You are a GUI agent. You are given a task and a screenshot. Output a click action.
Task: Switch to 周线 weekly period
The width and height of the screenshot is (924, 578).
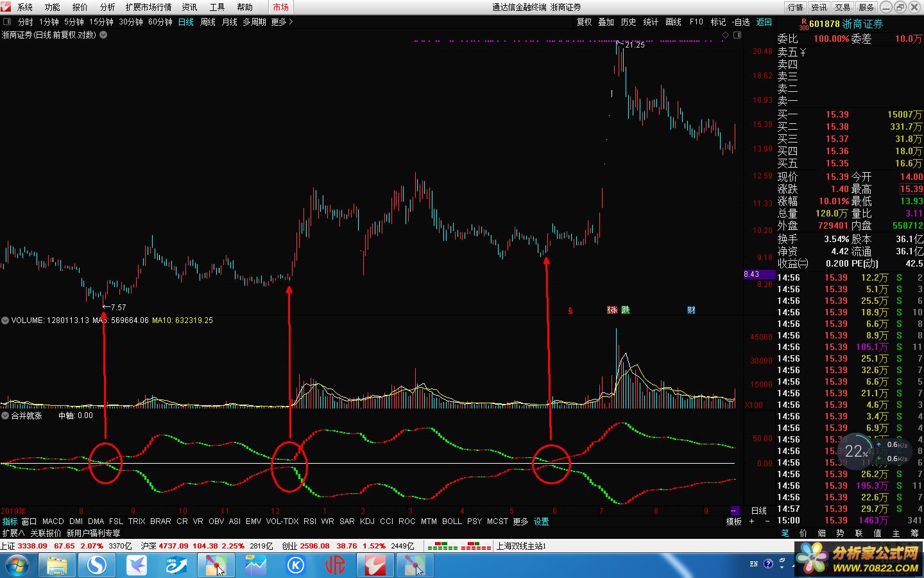coord(208,22)
